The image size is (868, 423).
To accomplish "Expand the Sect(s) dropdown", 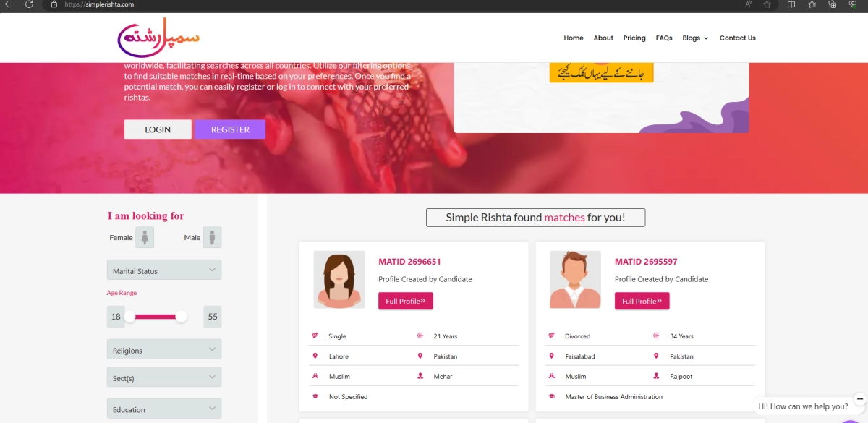I will pyautogui.click(x=164, y=377).
